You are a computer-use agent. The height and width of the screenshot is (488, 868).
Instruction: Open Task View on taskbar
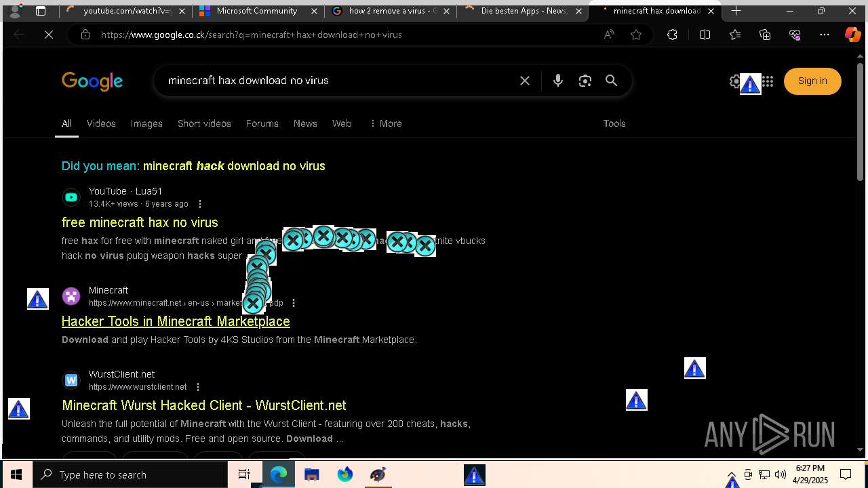(x=244, y=474)
